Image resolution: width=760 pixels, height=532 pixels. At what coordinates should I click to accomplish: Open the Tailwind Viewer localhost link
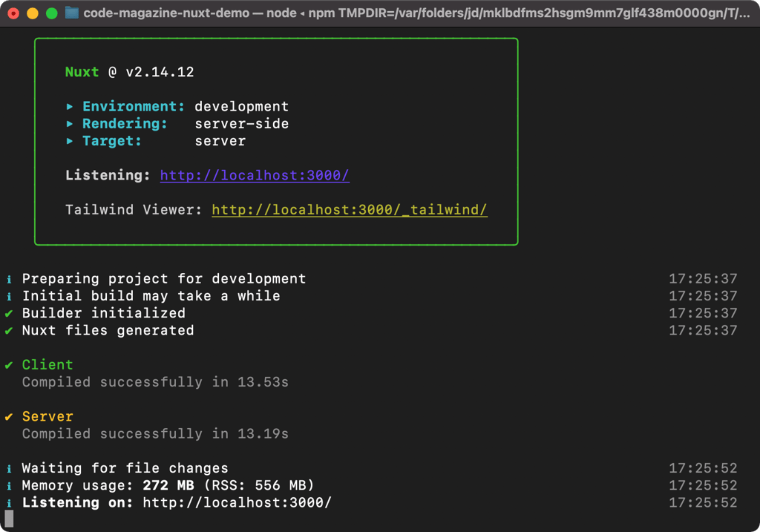(350, 210)
